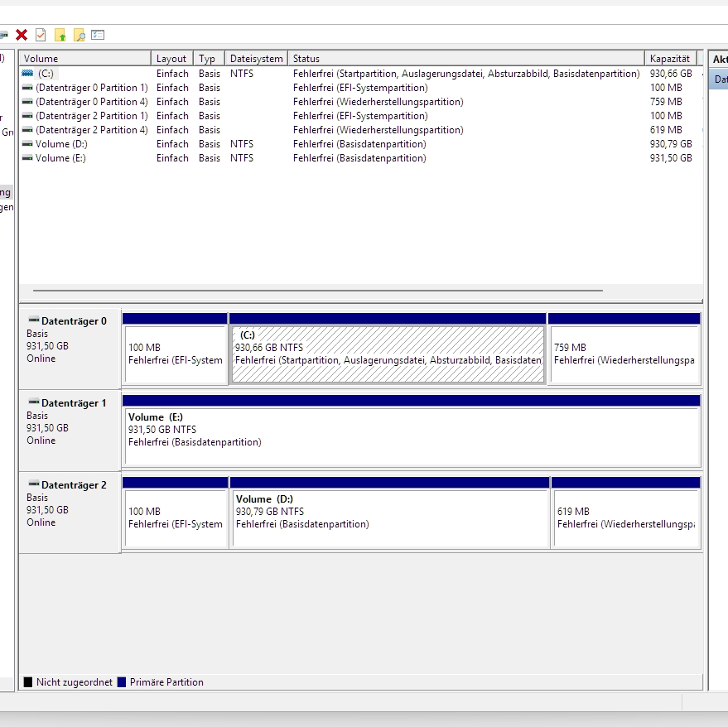Click the horizontal scrollbar of the volume list
This screenshot has height=727, width=728.
point(317,291)
